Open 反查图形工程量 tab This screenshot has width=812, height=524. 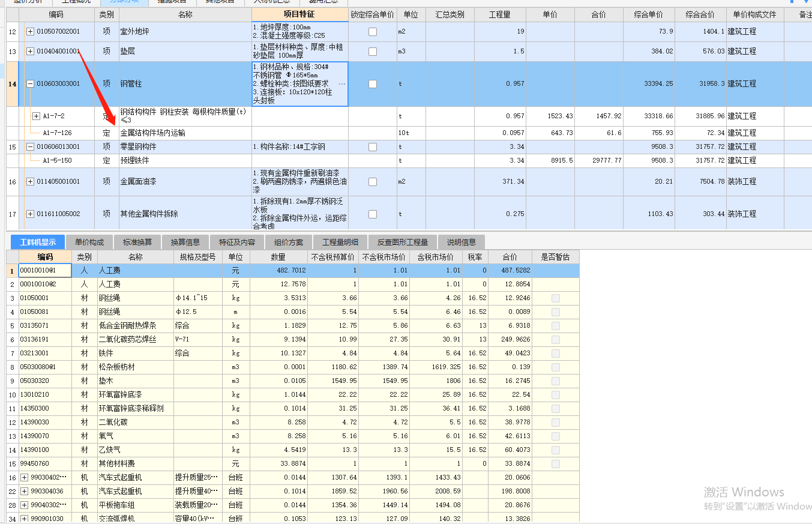click(403, 242)
